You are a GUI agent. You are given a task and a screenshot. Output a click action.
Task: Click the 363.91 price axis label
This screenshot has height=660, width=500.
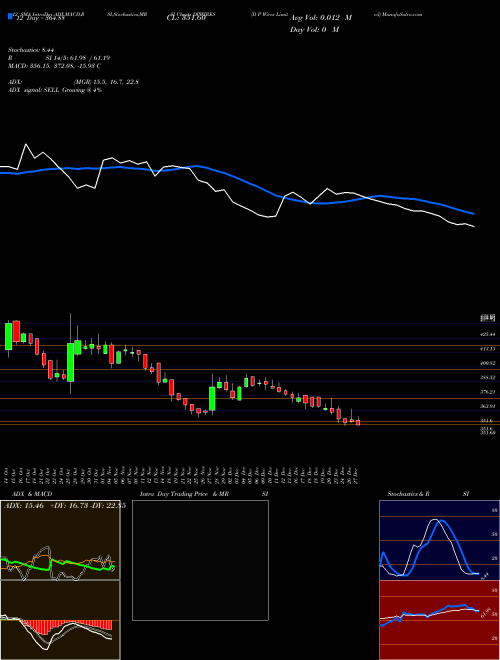click(x=489, y=407)
